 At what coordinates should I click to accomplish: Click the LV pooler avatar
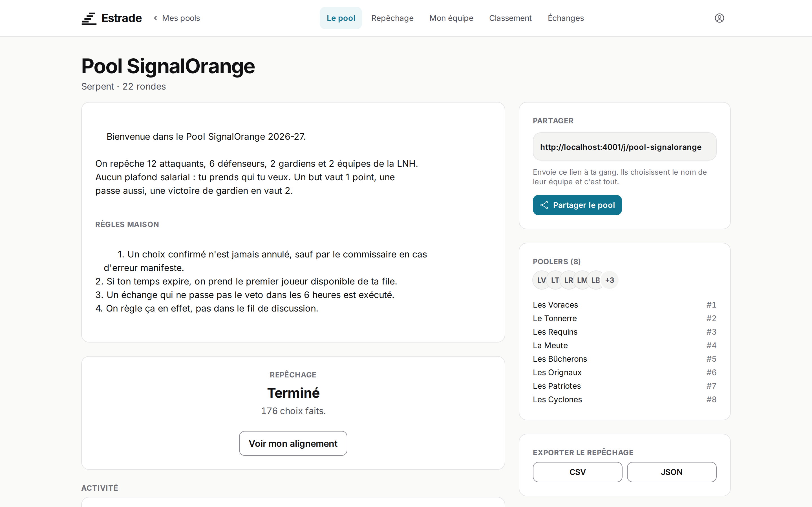point(541,280)
